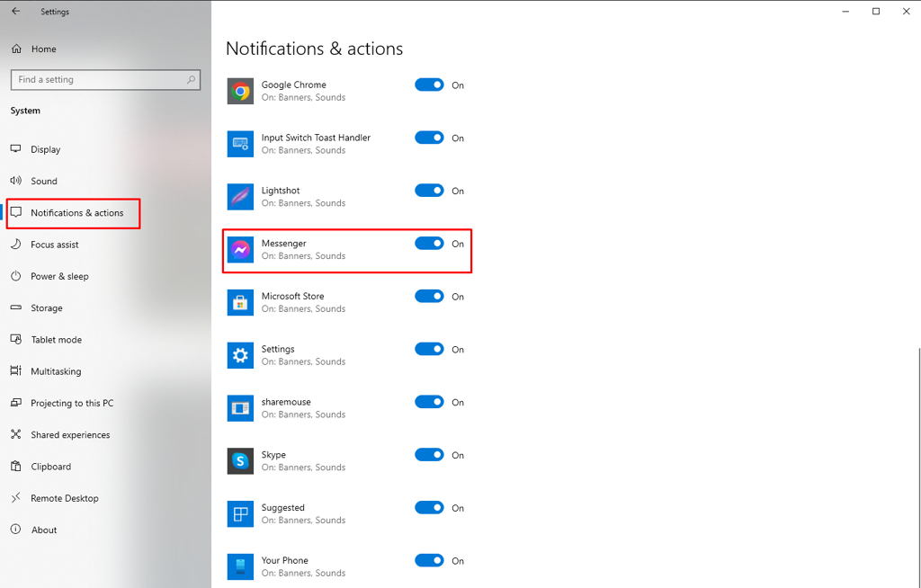Click the sharemouse app icon
This screenshot has height=588, width=921.
[240, 408]
